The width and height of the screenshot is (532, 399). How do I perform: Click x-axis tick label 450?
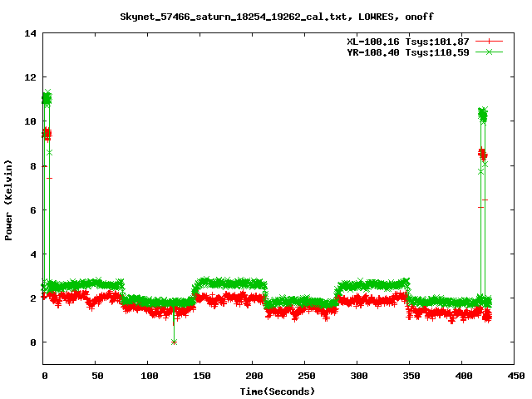pos(516,376)
